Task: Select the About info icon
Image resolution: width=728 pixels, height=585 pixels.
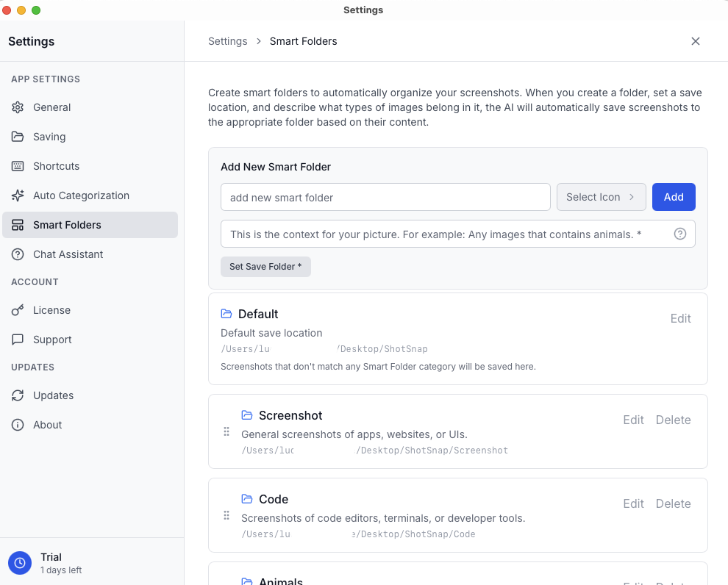Action: tap(17, 425)
